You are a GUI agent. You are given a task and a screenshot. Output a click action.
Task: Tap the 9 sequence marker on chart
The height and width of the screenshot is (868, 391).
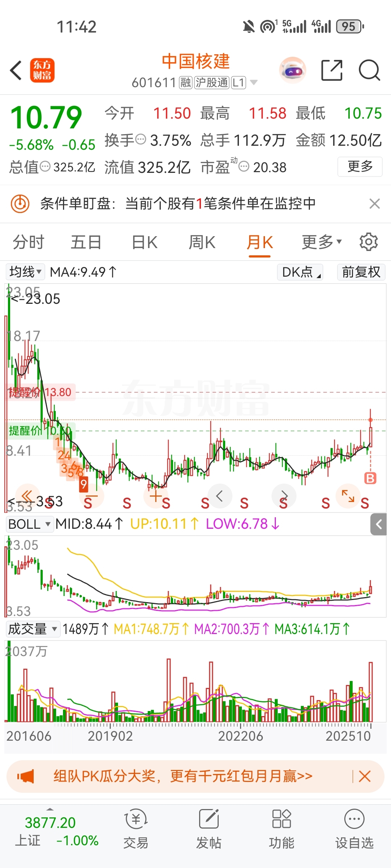pos(84,484)
